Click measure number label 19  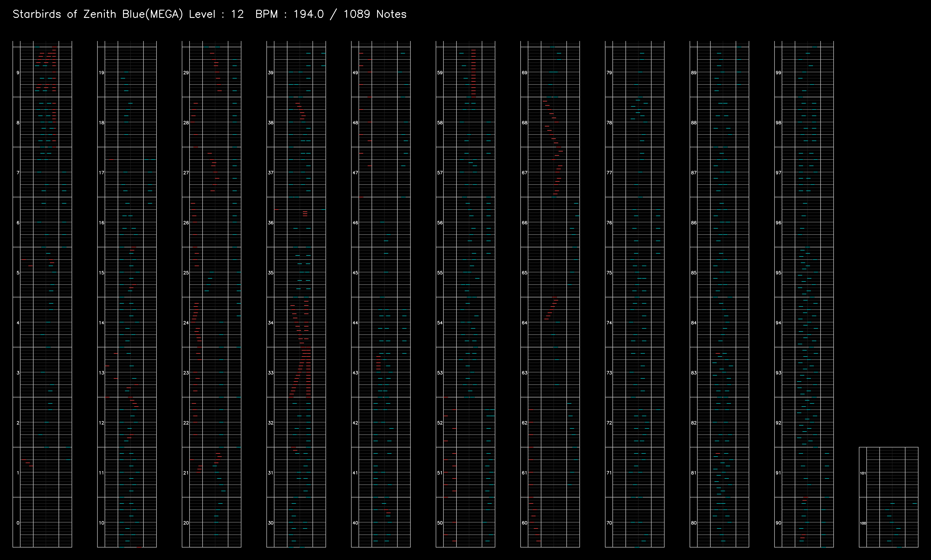[x=101, y=73]
